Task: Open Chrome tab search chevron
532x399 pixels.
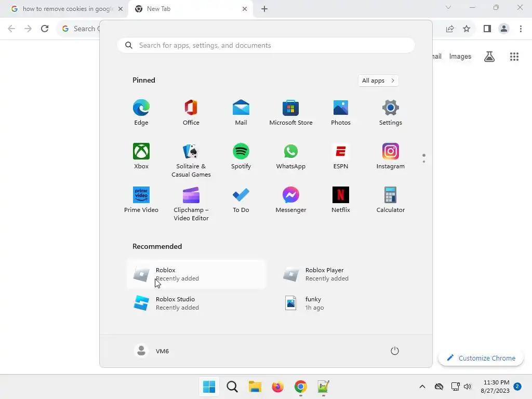Action: coord(448,7)
